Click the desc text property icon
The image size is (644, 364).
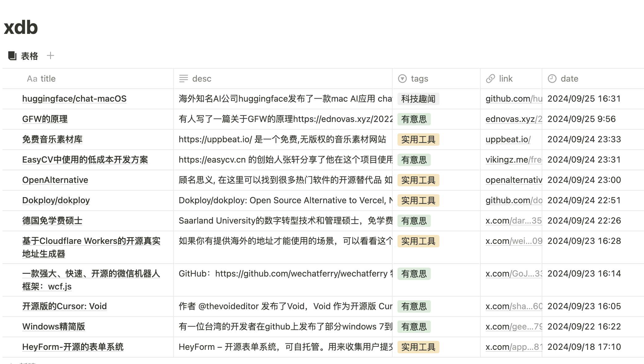point(184,79)
